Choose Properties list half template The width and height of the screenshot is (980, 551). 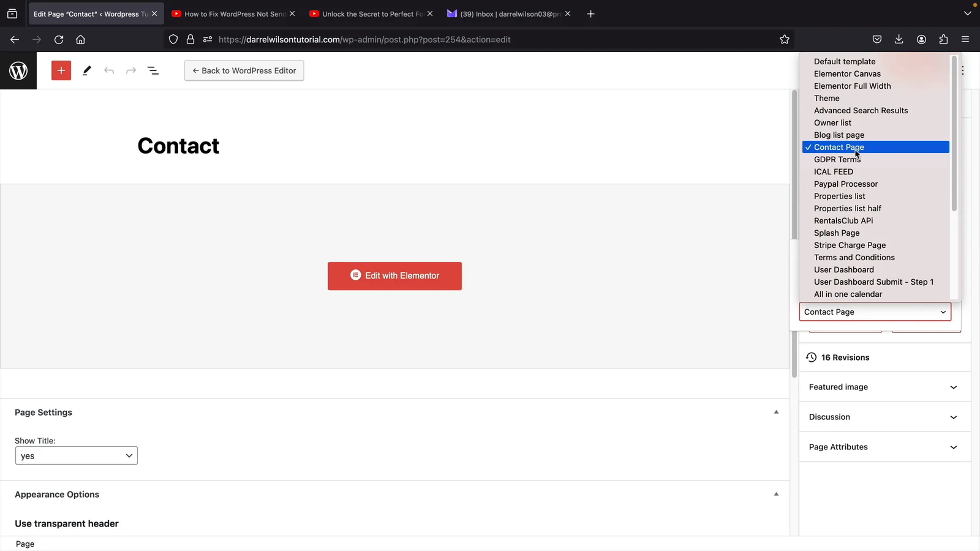(875, 208)
